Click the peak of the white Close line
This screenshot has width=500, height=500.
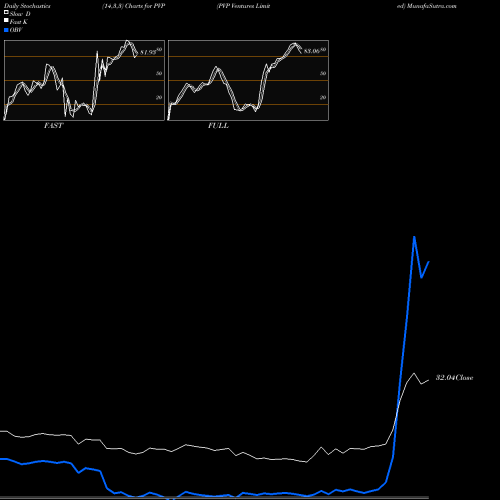pos(414,373)
